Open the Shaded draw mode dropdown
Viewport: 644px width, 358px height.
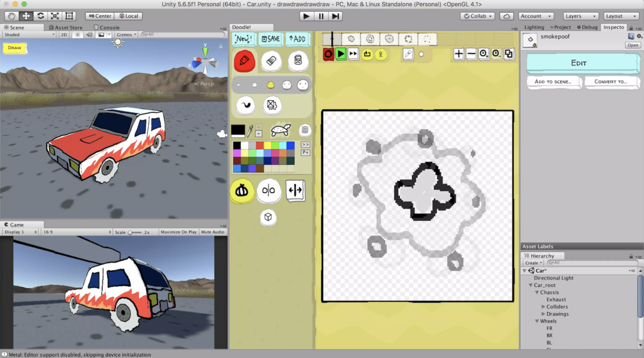coord(29,35)
